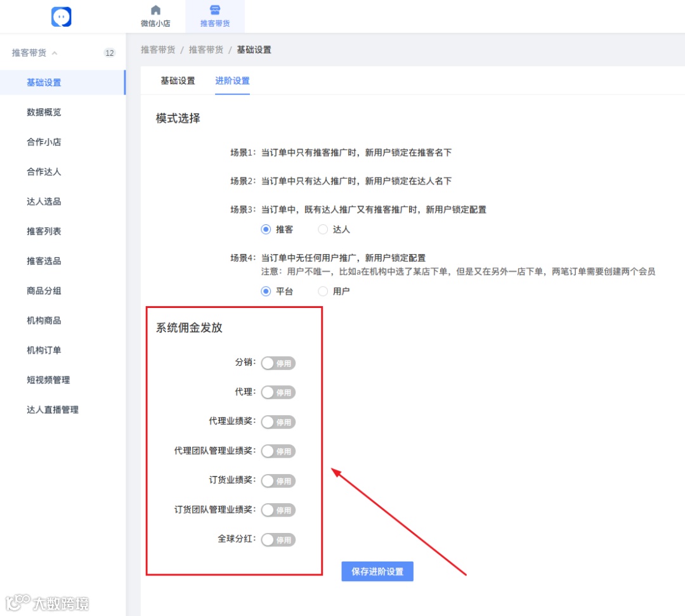Select 用户 radio for 场景4

[x=322, y=291]
